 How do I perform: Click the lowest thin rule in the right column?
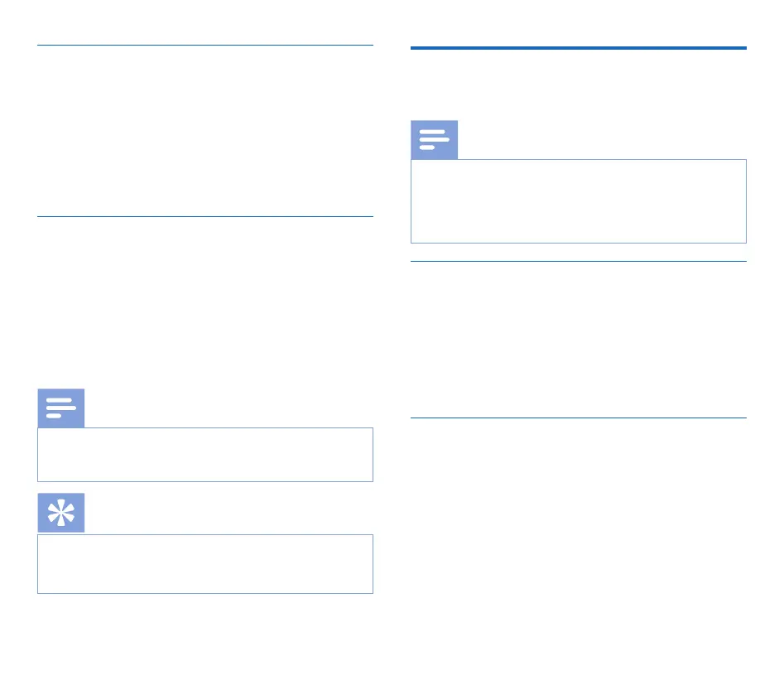coord(578,418)
